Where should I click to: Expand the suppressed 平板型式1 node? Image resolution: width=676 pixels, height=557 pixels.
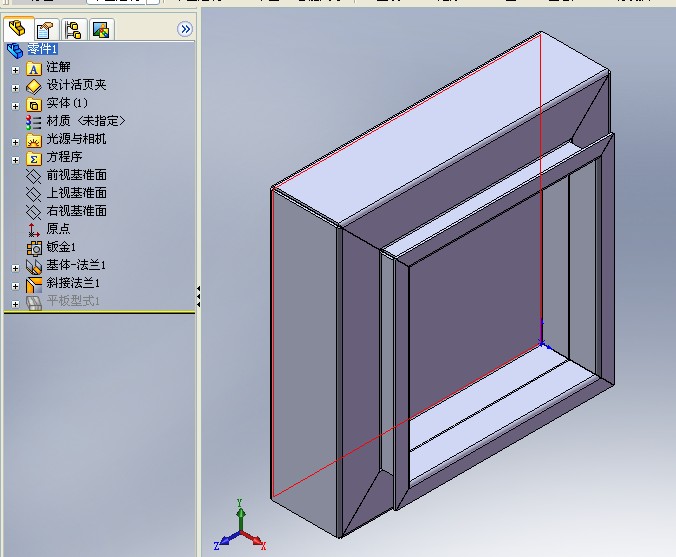(16, 304)
